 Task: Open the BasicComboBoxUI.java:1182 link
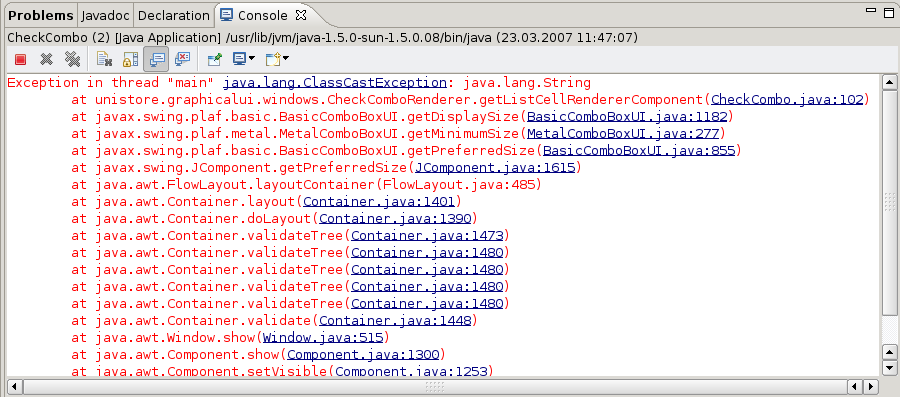[627, 116]
